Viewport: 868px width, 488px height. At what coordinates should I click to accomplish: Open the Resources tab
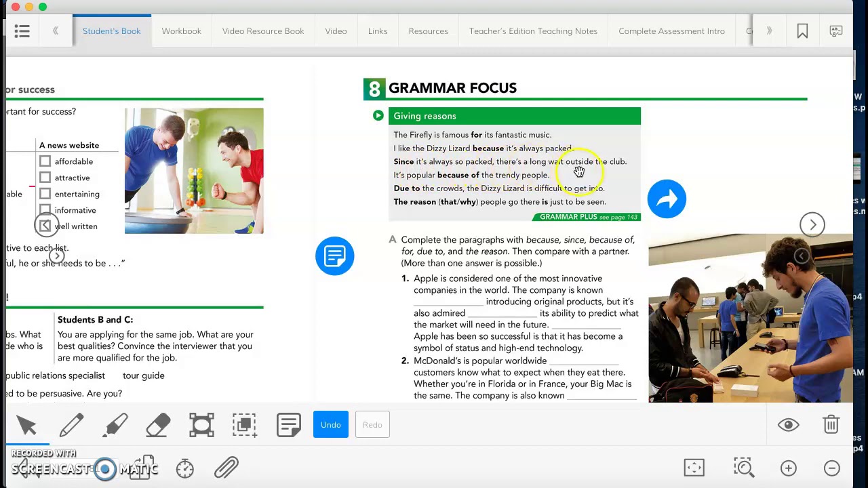(x=428, y=31)
